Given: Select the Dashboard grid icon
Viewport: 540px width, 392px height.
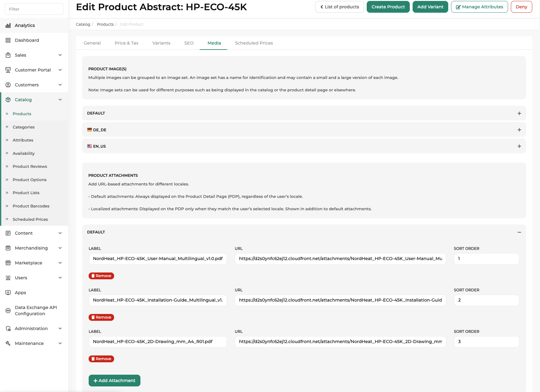Looking at the screenshot, I should 8,40.
